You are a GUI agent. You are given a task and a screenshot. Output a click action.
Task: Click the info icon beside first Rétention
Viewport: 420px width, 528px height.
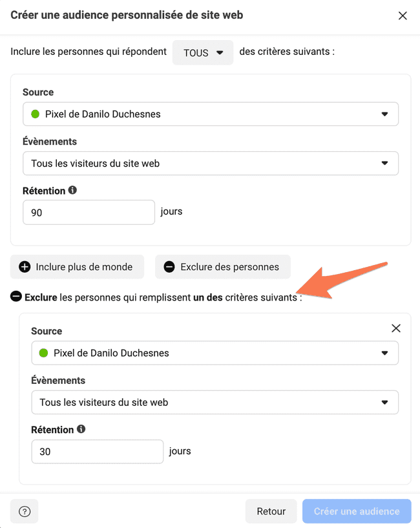click(x=72, y=190)
